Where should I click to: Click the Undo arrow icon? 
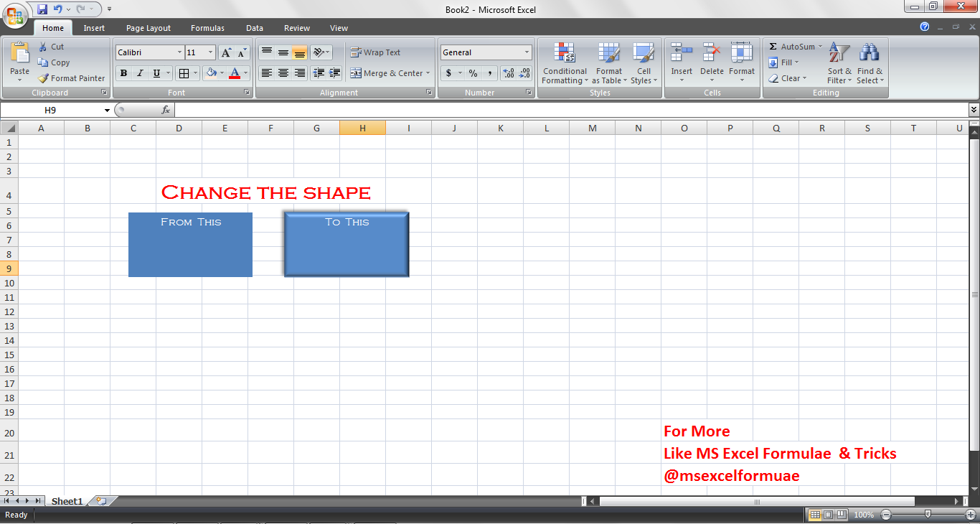click(x=57, y=9)
